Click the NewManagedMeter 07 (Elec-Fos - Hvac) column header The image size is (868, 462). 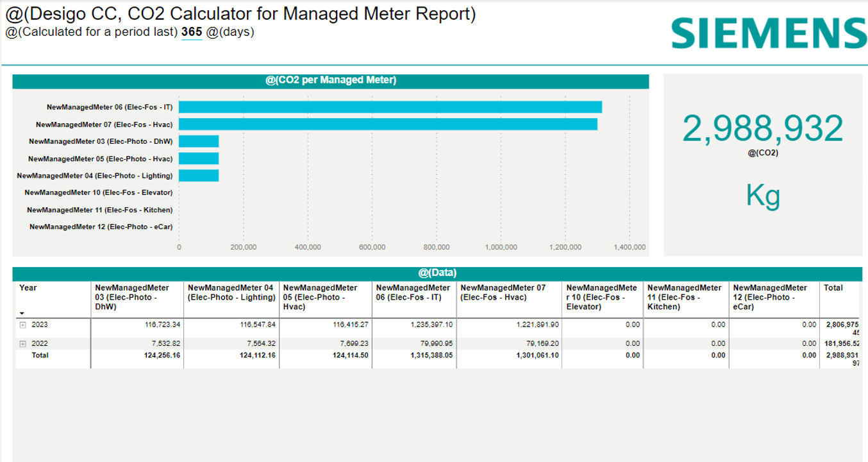click(x=503, y=293)
